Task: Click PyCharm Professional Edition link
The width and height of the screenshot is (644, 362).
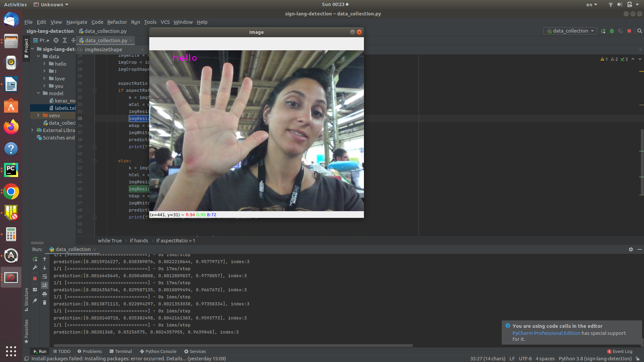Action: pos(546,333)
